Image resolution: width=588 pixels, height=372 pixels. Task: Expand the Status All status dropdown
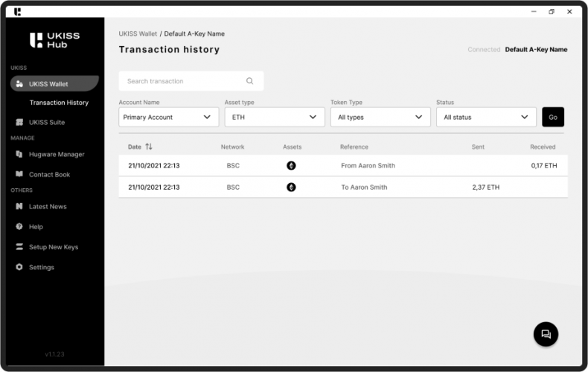tap(486, 117)
